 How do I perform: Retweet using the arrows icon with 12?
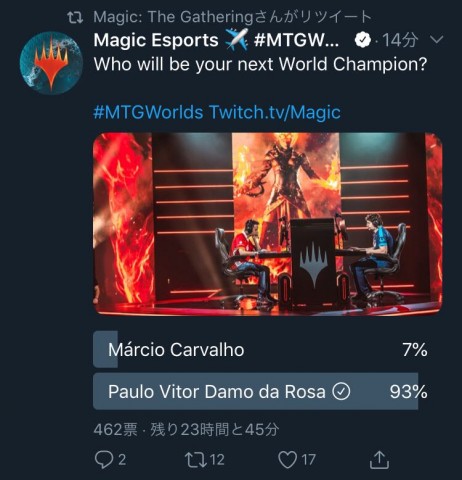[196, 460]
